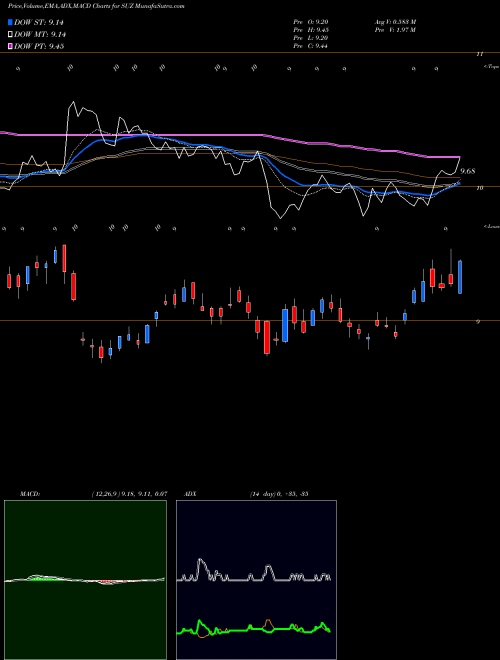Click the magenta DOW PT legend swatch

[10, 46]
